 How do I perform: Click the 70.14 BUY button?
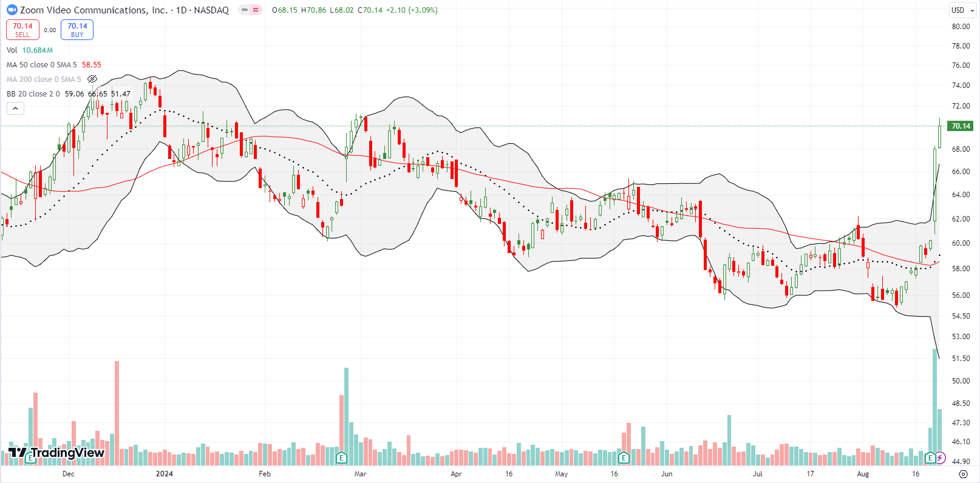tap(77, 30)
